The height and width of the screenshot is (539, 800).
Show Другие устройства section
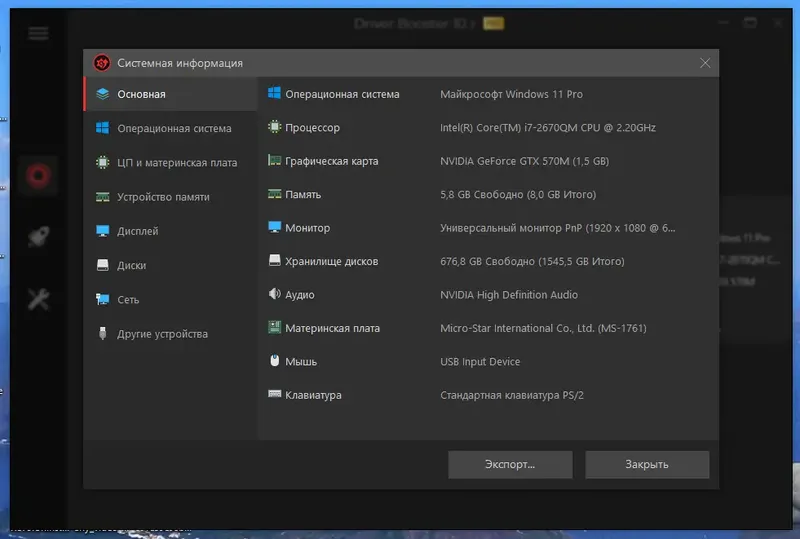point(170,333)
